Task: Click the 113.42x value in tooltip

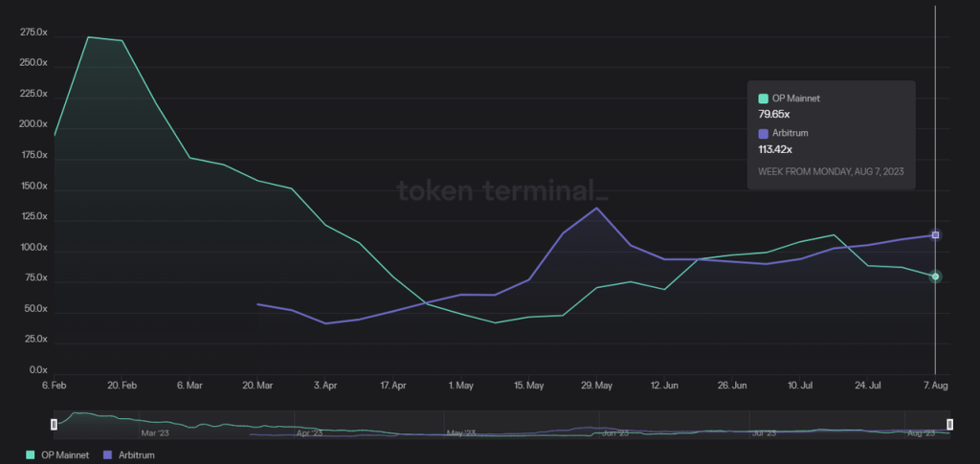Action: 775,149
